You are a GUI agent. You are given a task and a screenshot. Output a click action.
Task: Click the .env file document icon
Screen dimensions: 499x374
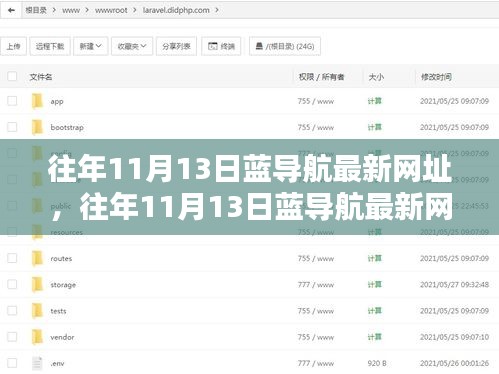(37, 363)
